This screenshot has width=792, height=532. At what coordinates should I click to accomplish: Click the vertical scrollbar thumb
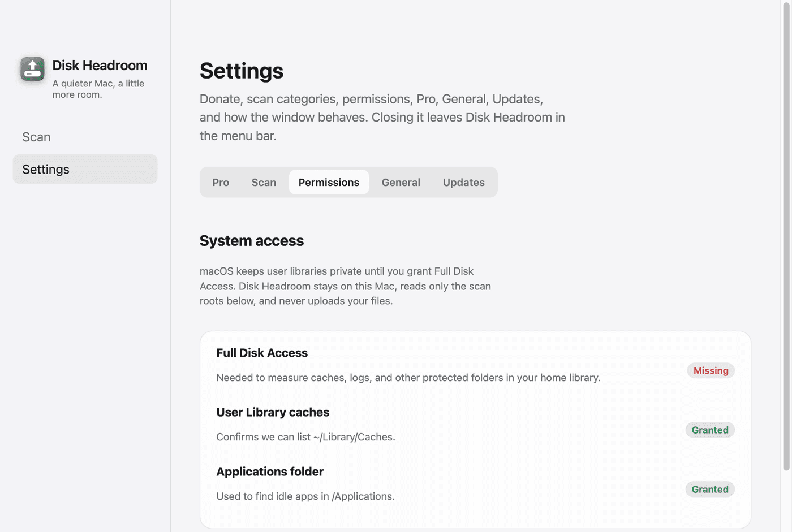pyautogui.click(x=786, y=236)
